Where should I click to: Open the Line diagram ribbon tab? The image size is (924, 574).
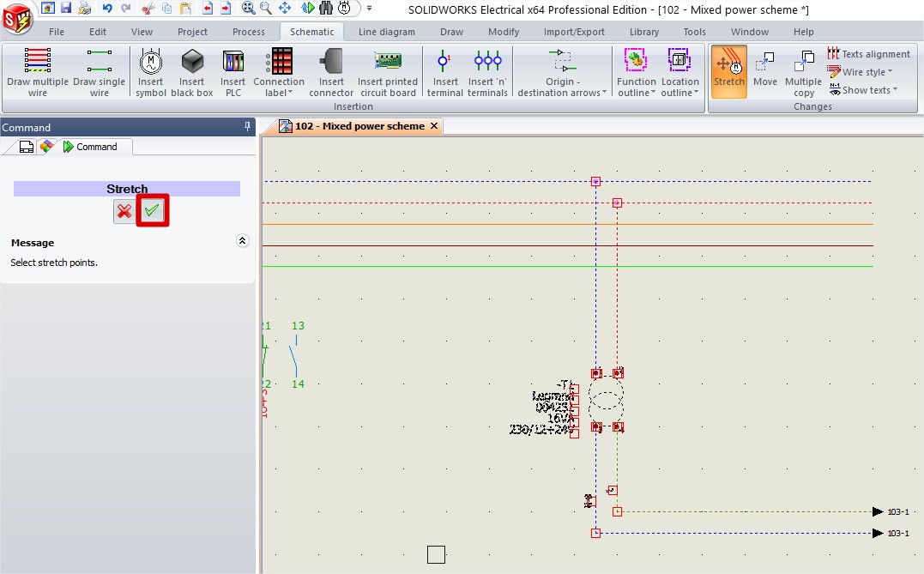[386, 32]
